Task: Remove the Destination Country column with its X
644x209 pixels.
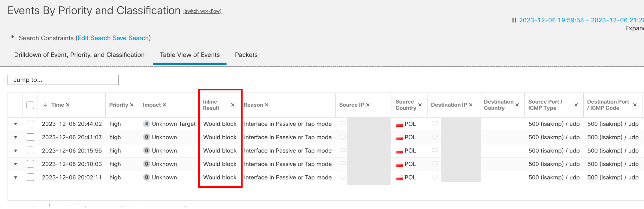Action: [x=517, y=105]
